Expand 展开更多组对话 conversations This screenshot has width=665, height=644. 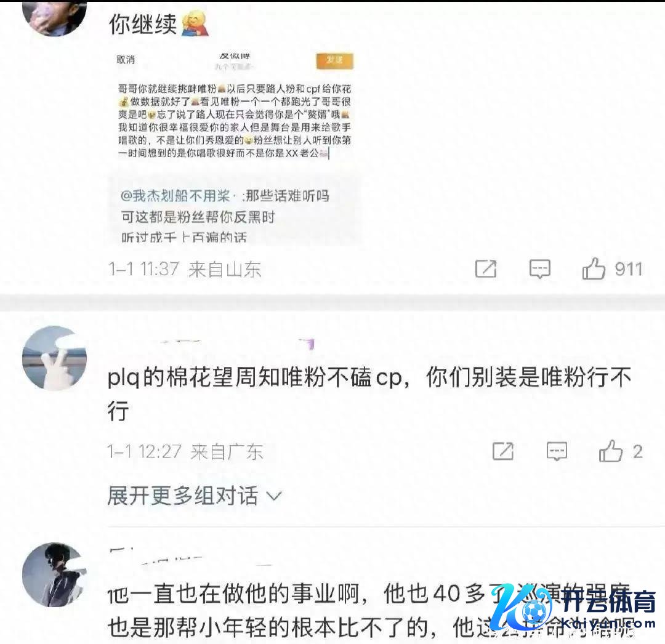point(195,495)
